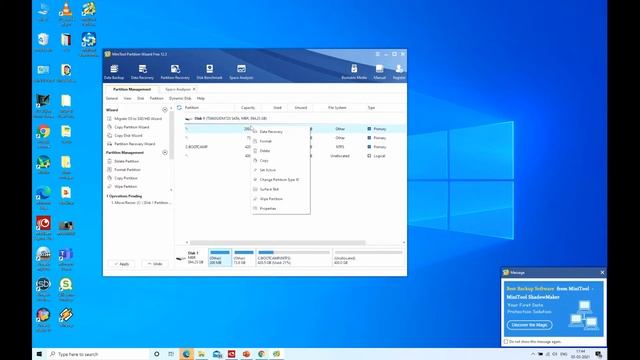Screen dimensions: 640x360
Task: Open the Manual icon
Action: pos(380,71)
